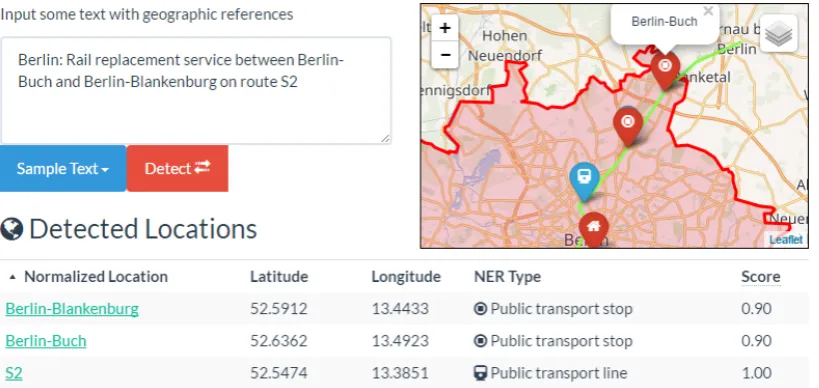Viewport: 819px width, 388px height.
Task: Close the Berlin-Buch map popup
Action: 708,11
